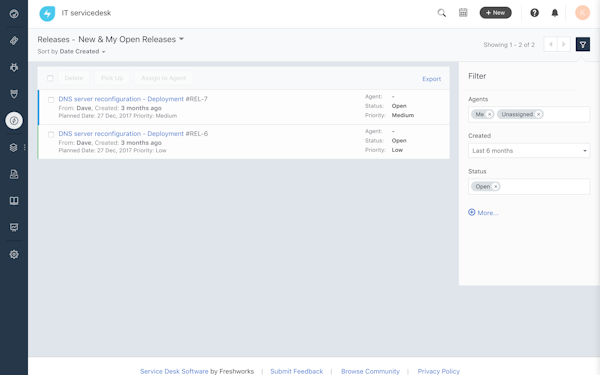Screen dimensions: 600x375
Task: Open the search magnifier icon
Action: 442,13
